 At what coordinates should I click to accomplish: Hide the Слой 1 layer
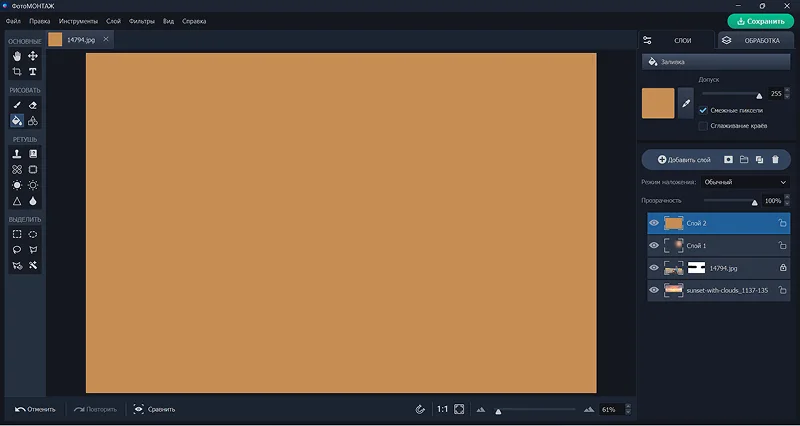654,245
